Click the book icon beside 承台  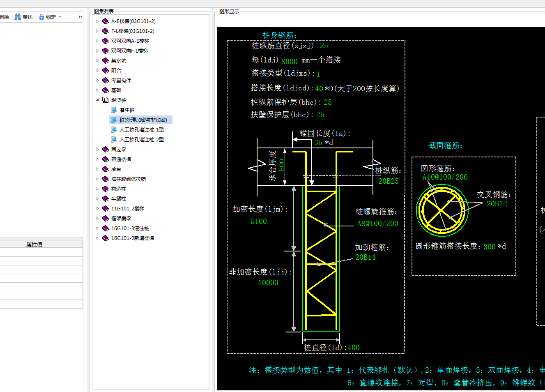tap(106, 169)
